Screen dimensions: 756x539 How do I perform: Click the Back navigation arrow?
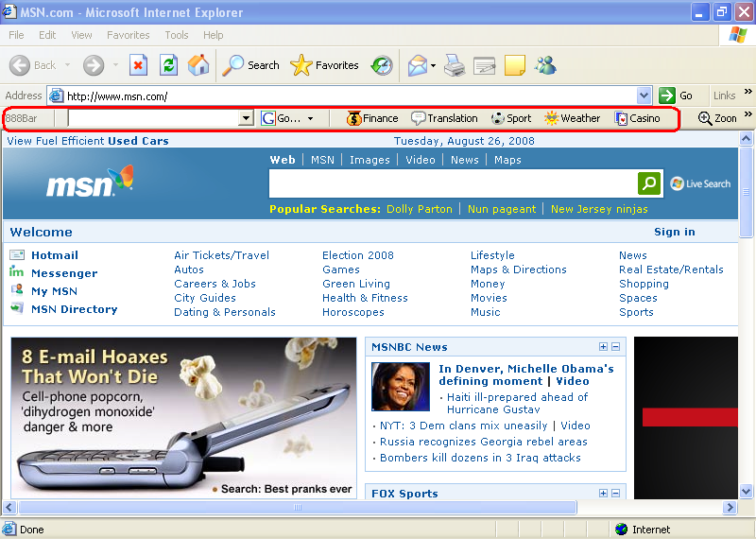point(20,65)
